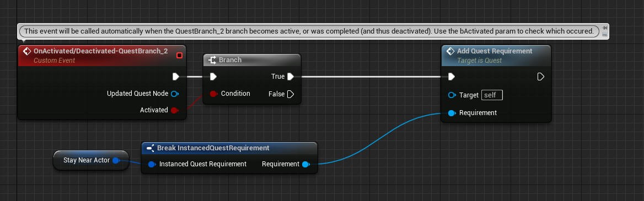The image size is (644, 201).
Task: Click the 'Updated Quest Node' pin label
Action: tap(138, 94)
